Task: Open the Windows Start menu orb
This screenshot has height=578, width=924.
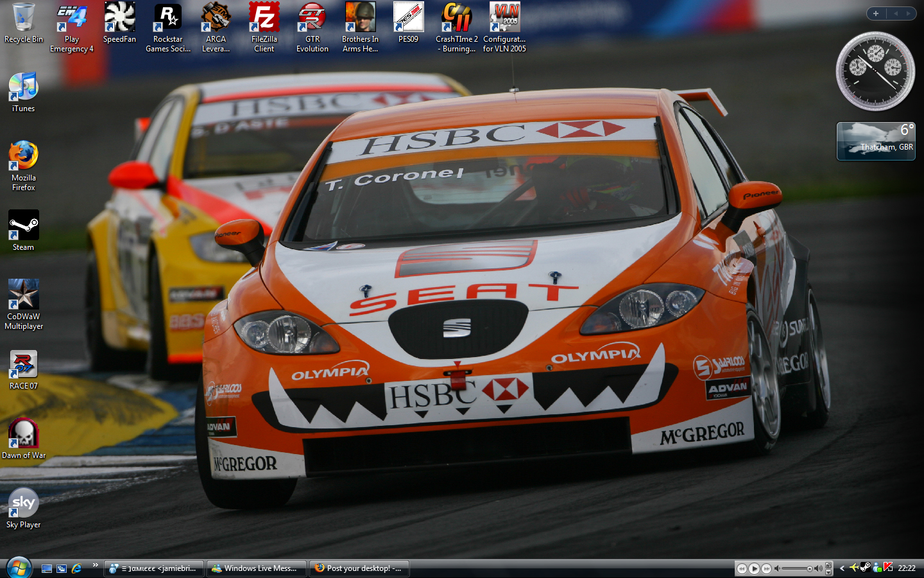Action: tap(19, 568)
